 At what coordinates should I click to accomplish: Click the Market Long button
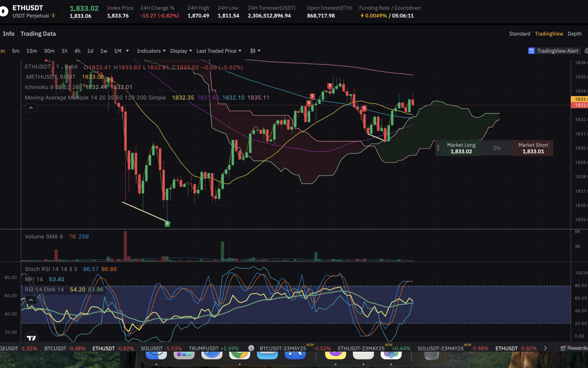[461, 148]
